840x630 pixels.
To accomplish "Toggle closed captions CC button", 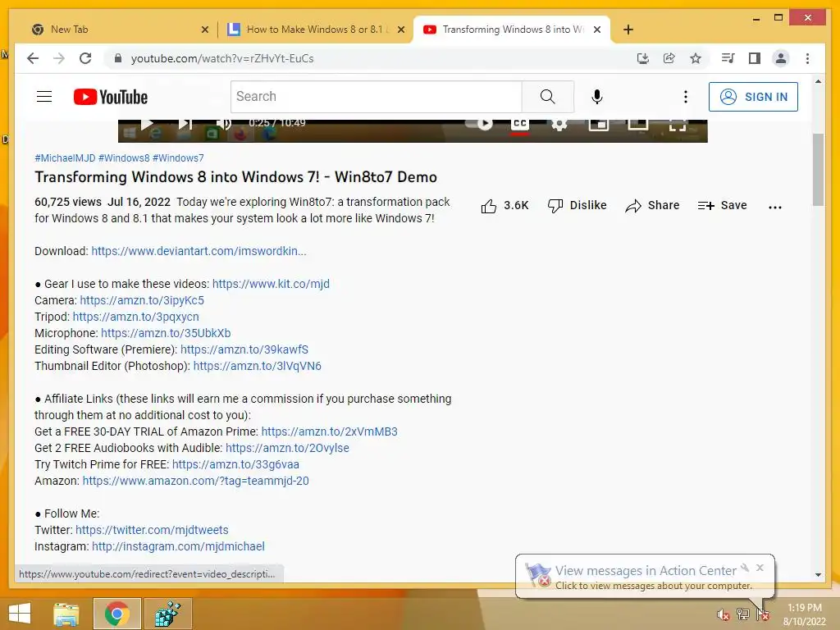I will tap(519, 126).
